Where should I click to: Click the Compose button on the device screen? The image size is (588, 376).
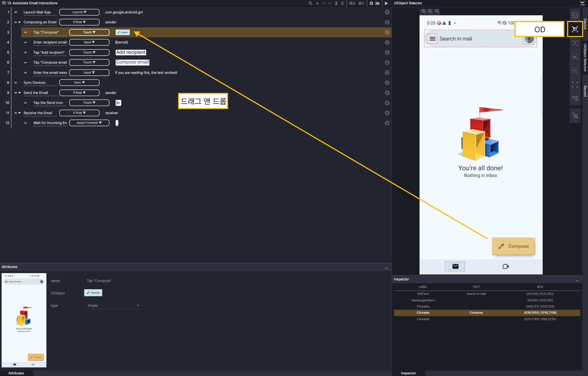click(513, 246)
